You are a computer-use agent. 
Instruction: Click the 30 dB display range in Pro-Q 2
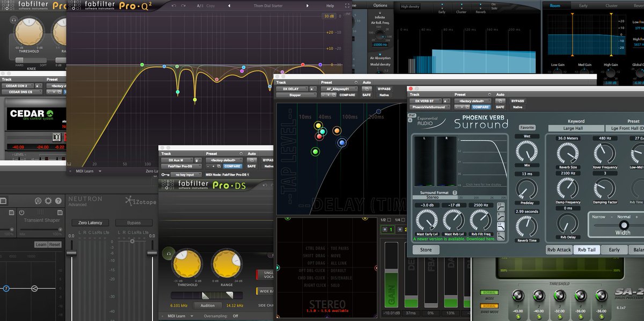click(x=328, y=16)
